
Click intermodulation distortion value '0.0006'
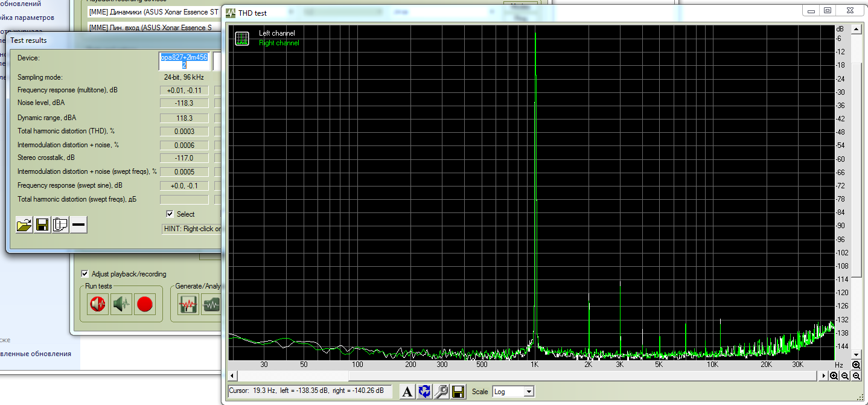tap(184, 145)
